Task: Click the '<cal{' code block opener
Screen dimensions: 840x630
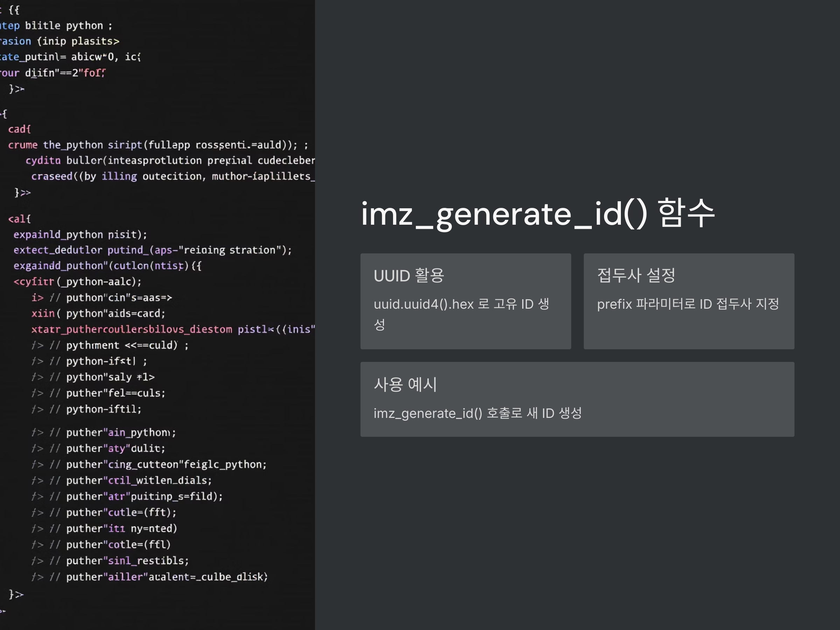Action: pos(19,219)
